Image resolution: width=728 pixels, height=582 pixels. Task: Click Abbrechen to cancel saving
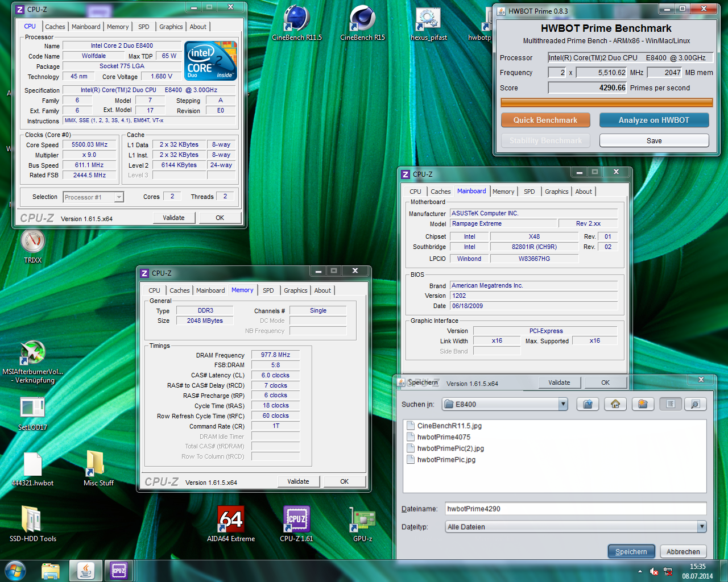click(683, 551)
